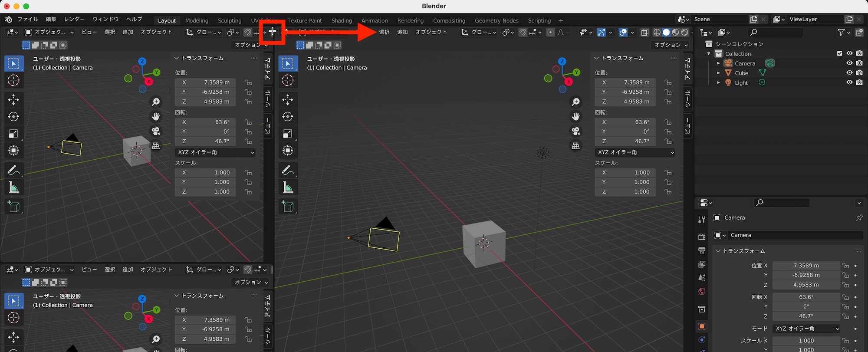Click the location X field in properties editor
Viewport: 868px width, 352px height.
[806, 266]
